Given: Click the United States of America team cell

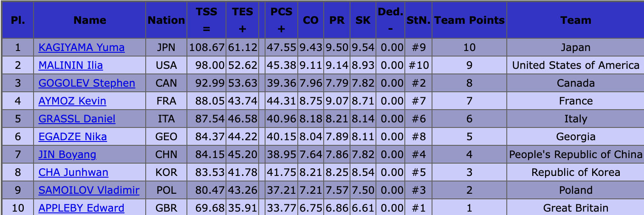Looking at the screenshot, I should [576, 65].
